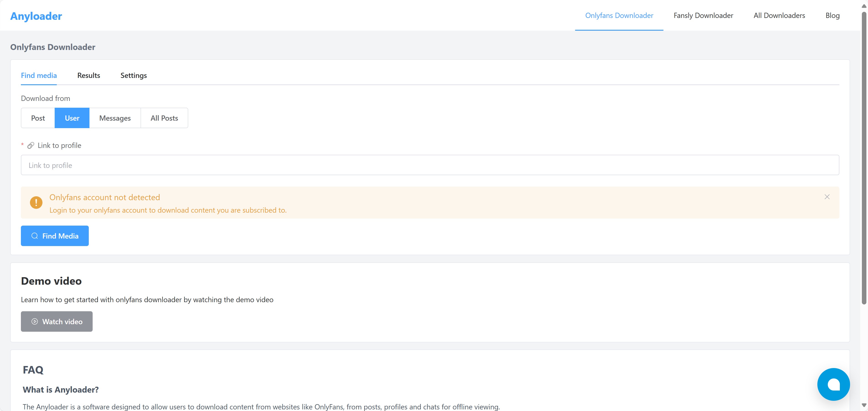
Task: Click the Link to profile input field
Action: 430,165
